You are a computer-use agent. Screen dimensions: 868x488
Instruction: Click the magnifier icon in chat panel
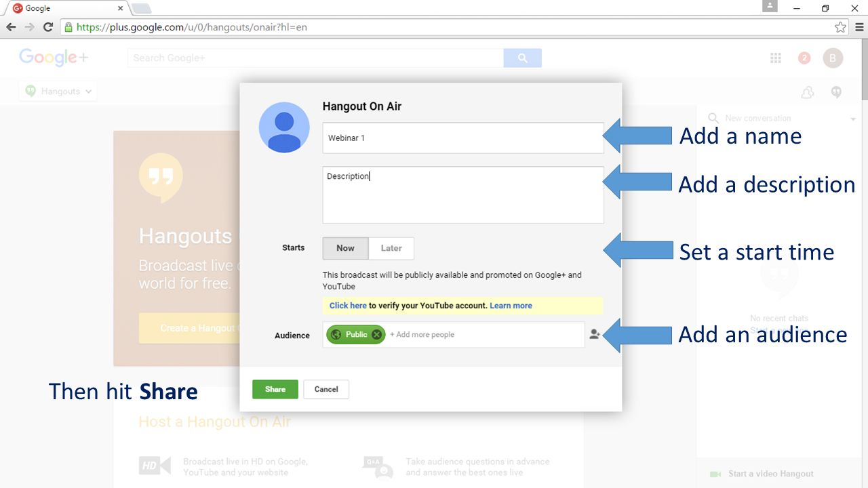[713, 118]
